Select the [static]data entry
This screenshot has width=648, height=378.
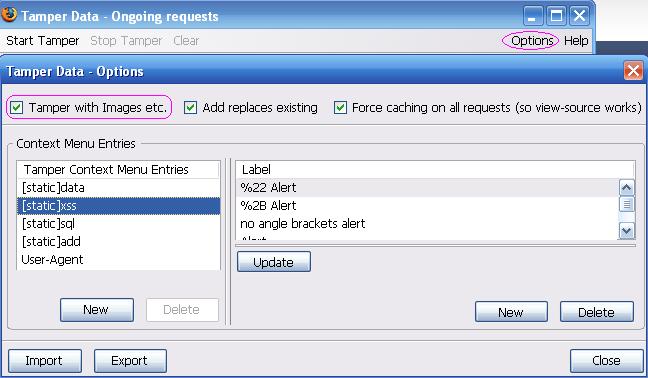point(118,188)
